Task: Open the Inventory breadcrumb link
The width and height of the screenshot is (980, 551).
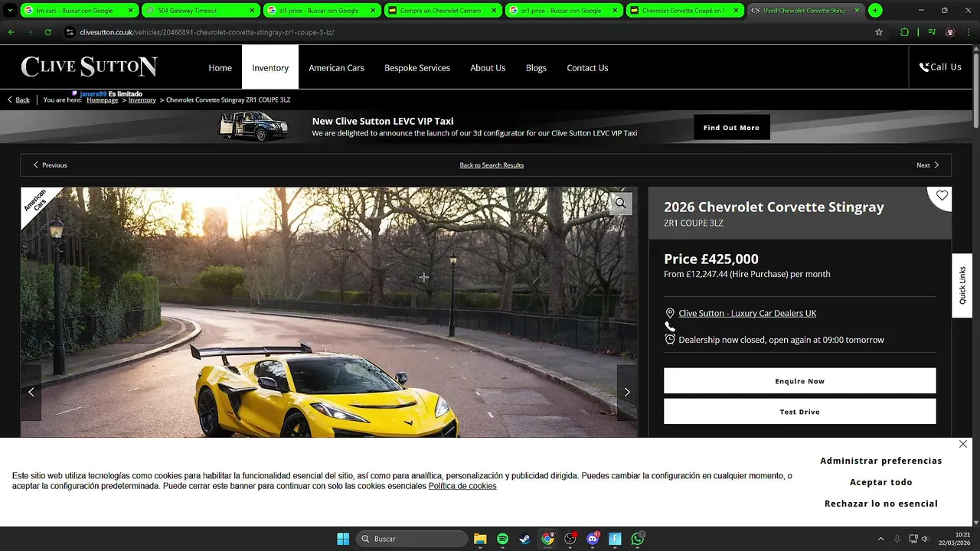Action: pyautogui.click(x=142, y=99)
